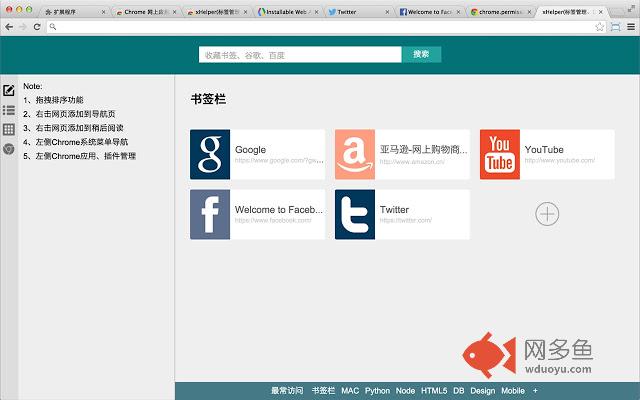Screen dimensions: 640x400
Task: Open the Welcome to Faceb... bookmark title
Action: (x=279, y=210)
